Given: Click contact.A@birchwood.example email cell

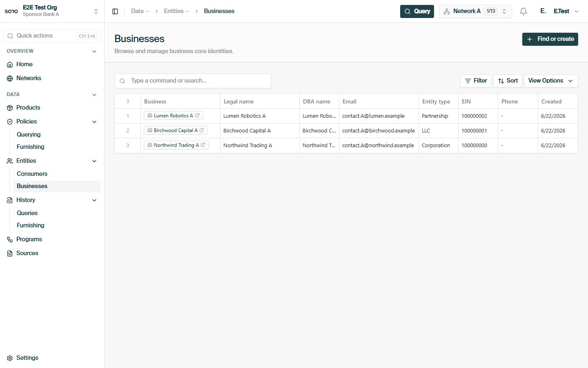Looking at the screenshot, I should (x=379, y=131).
